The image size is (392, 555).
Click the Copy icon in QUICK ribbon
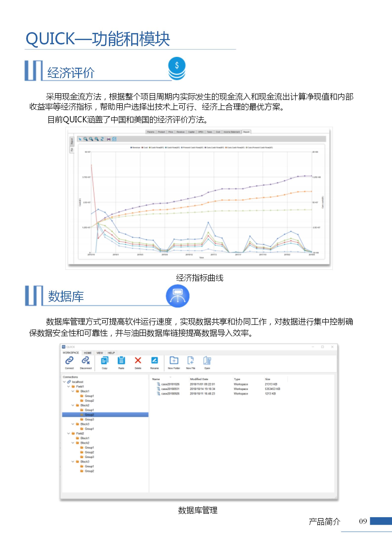click(104, 360)
